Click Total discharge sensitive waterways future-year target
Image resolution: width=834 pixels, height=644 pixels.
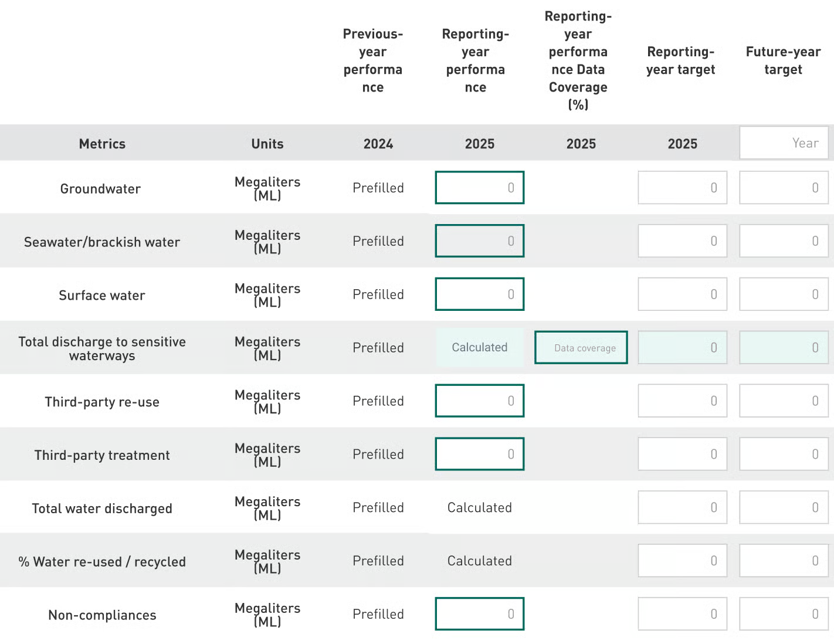[784, 348]
